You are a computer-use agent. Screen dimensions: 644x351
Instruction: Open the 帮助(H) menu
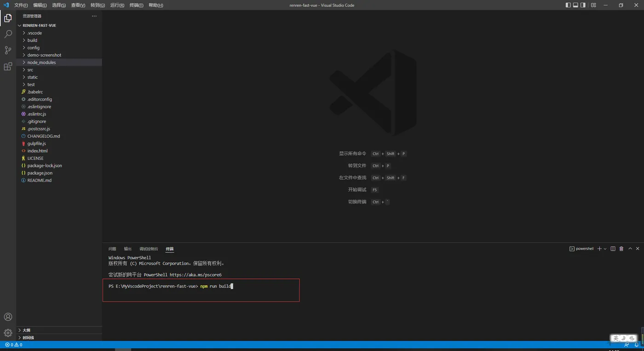(155, 5)
